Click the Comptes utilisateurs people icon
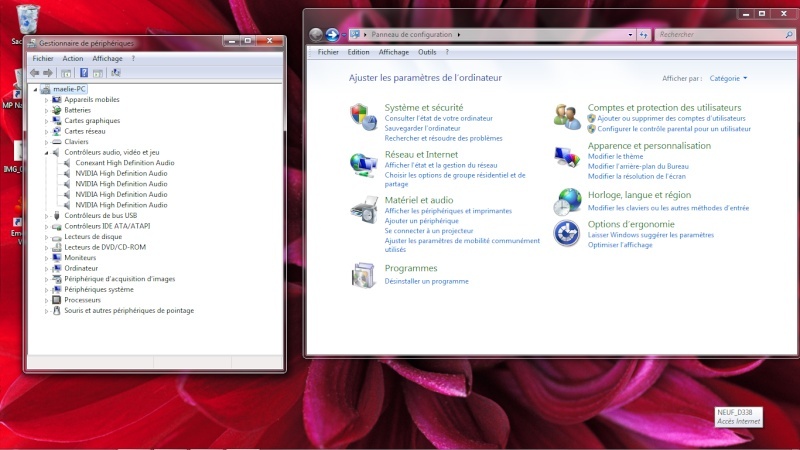Image resolution: width=800 pixels, height=450 pixels. click(567, 117)
